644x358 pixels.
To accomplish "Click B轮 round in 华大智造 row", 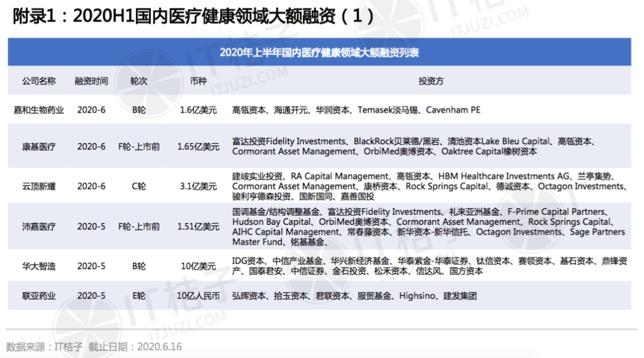I will click(x=139, y=266).
